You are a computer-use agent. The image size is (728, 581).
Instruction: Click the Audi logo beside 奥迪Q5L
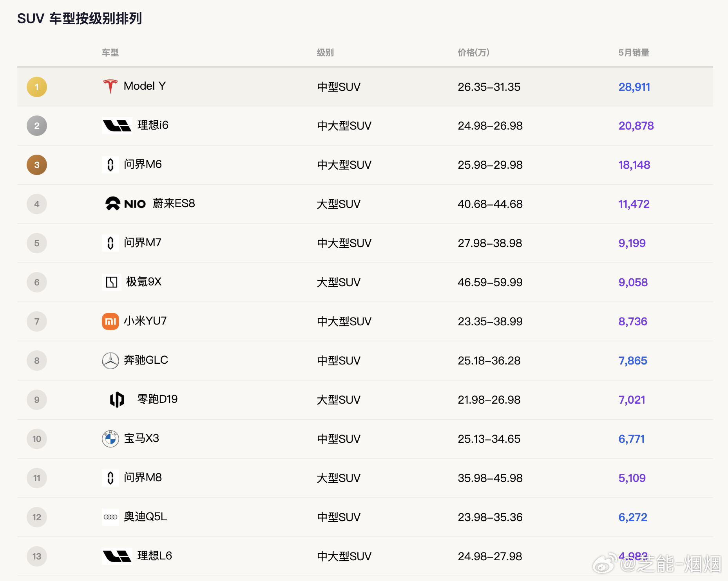(110, 517)
